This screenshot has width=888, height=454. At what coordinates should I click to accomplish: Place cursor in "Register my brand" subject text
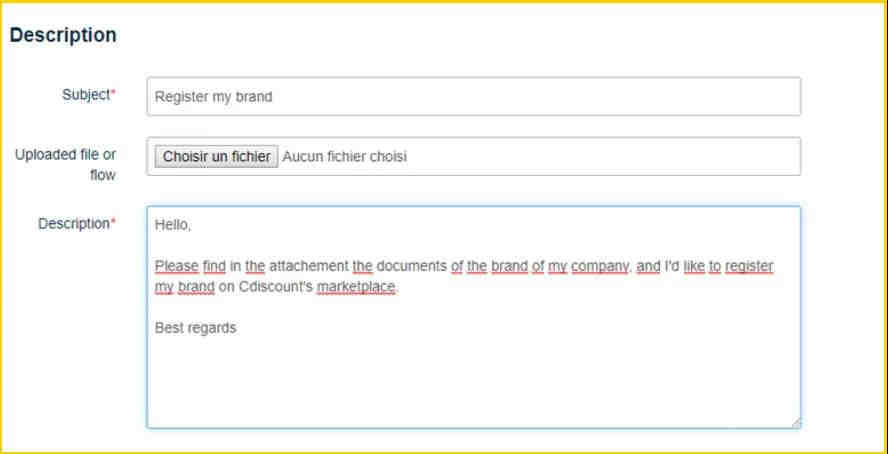[x=214, y=97]
